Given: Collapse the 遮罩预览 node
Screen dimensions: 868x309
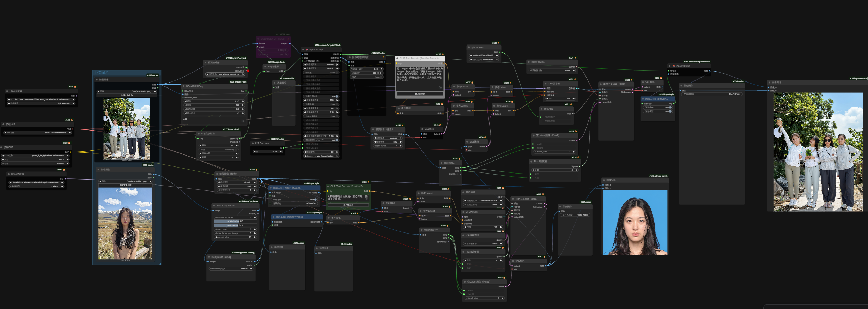Looking at the screenshot, I should 275,83.
